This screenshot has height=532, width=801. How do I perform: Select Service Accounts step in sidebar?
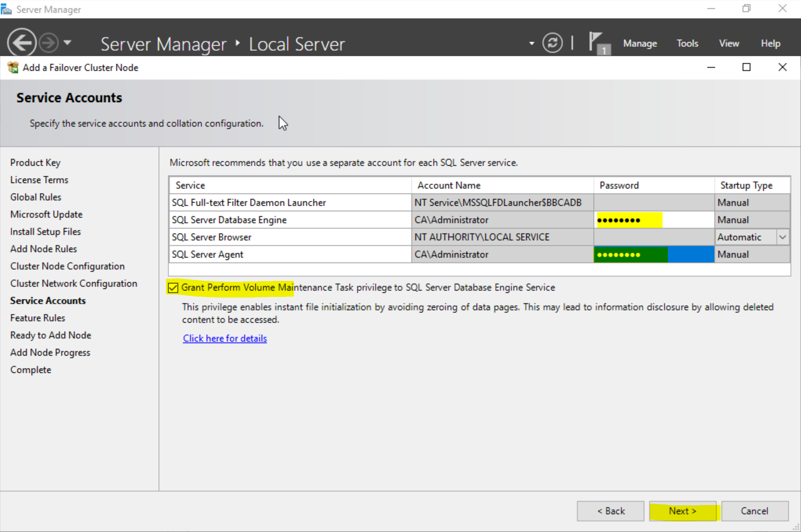pos(48,301)
